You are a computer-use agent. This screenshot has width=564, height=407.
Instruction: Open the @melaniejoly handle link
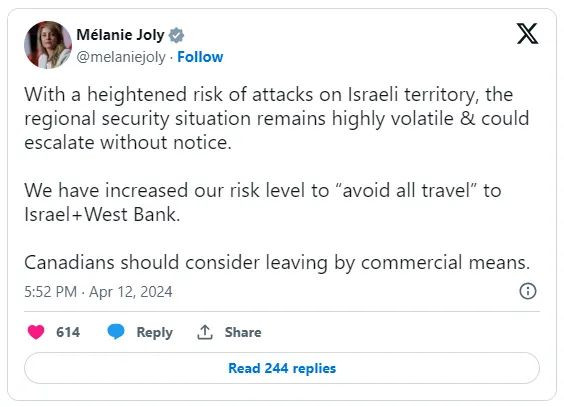tap(121, 57)
